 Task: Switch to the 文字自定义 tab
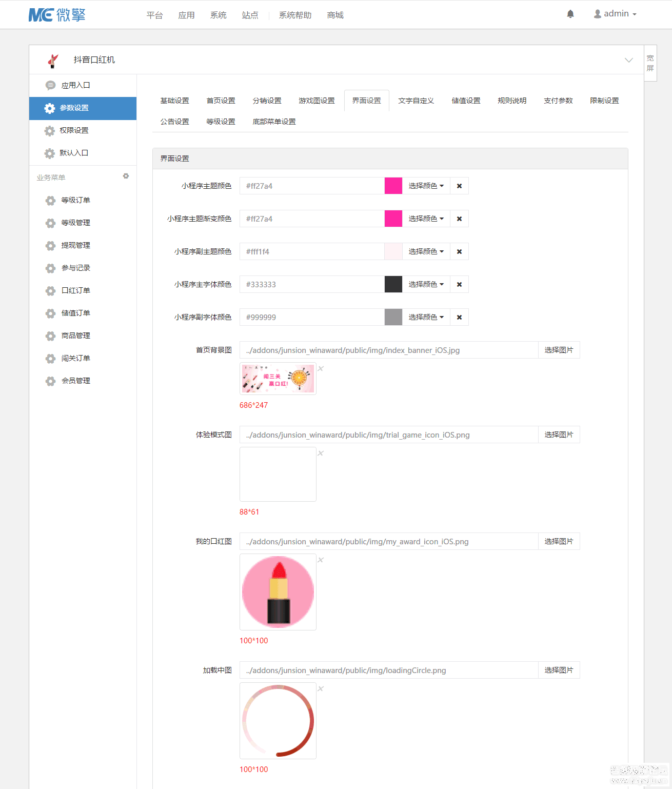coord(416,101)
